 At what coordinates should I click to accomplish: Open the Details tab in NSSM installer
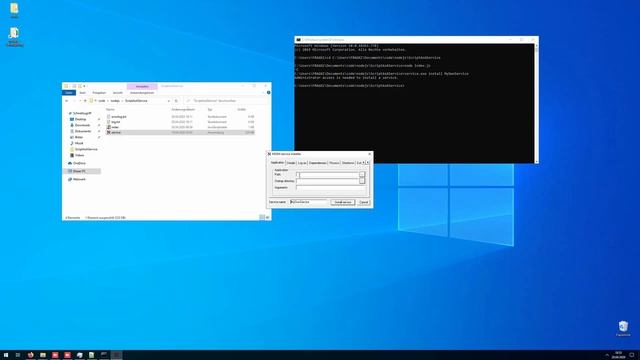(x=291, y=163)
